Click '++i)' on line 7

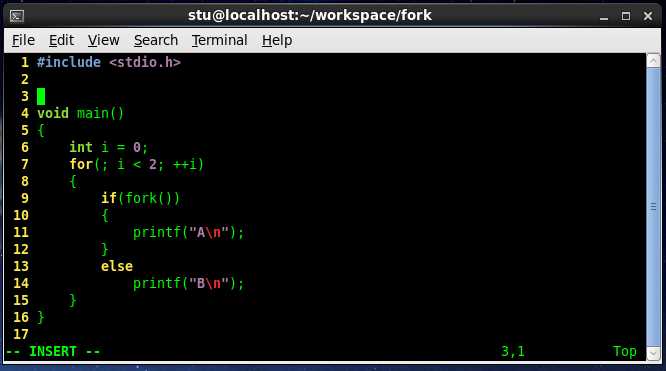[188, 164]
